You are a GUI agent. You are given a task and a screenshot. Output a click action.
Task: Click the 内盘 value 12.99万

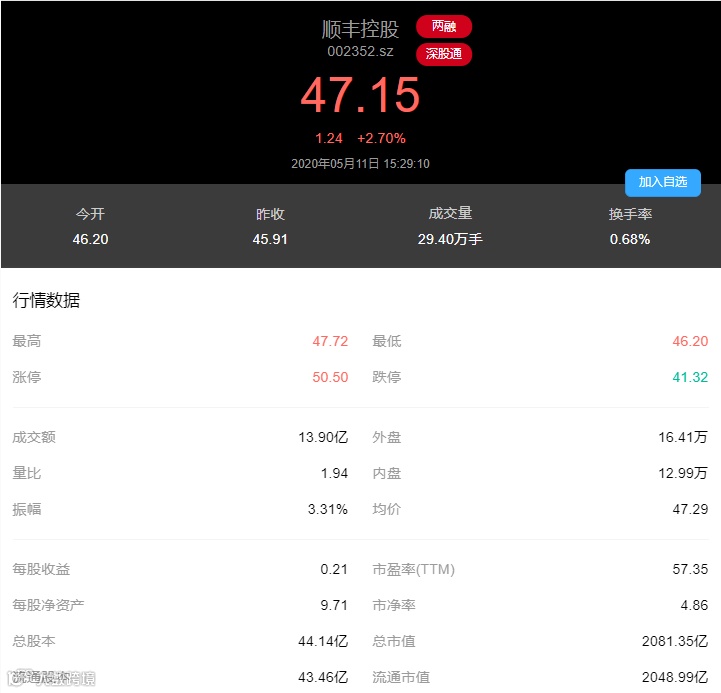pos(683,473)
